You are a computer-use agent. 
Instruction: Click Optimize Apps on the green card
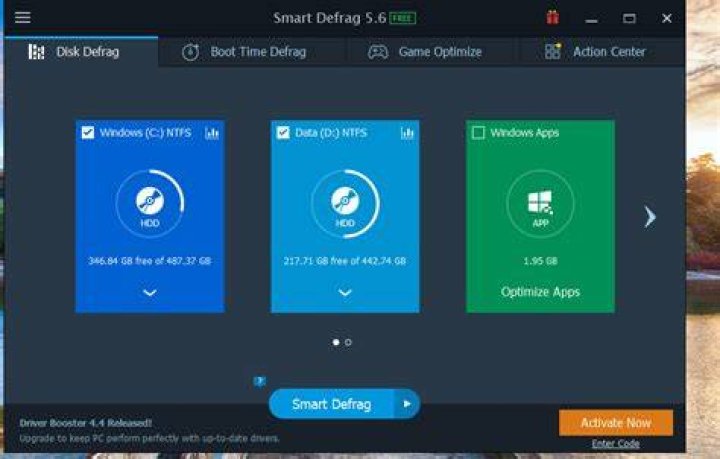click(540, 292)
